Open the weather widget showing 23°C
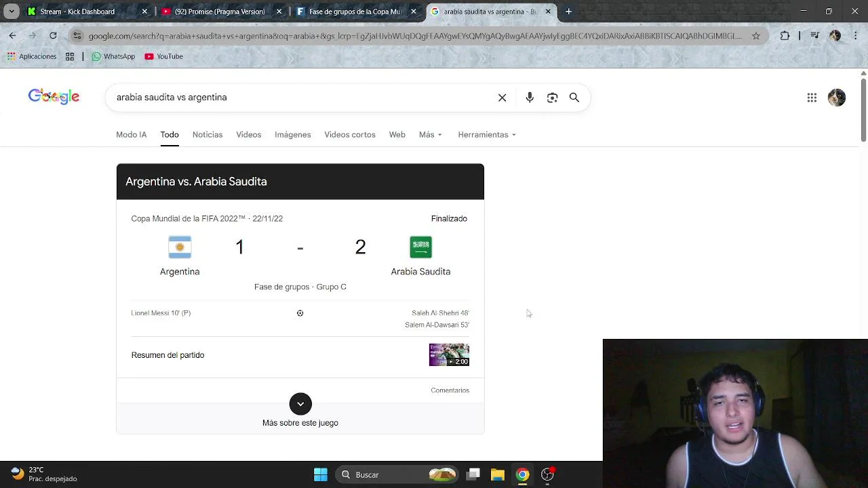The image size is (868, 488). (44, 474)
